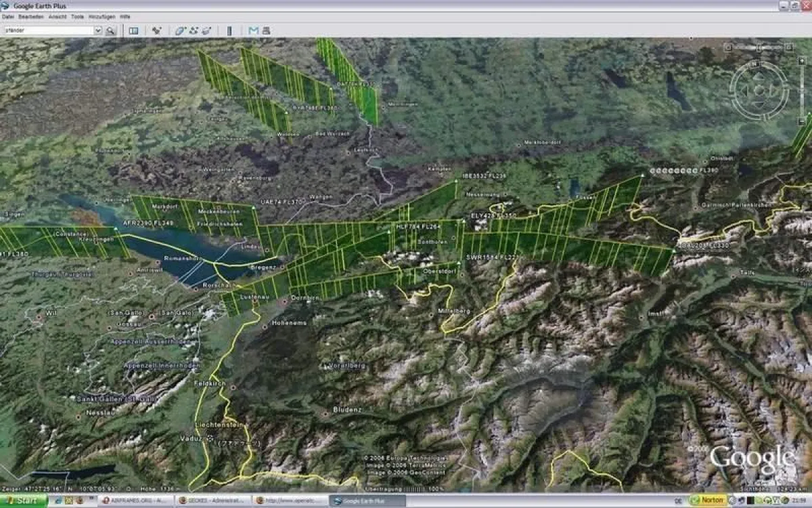Click the Norton tray button
The width and height of the screenshot is (812, 508).
pyautogui.click(x=708, y=501)
